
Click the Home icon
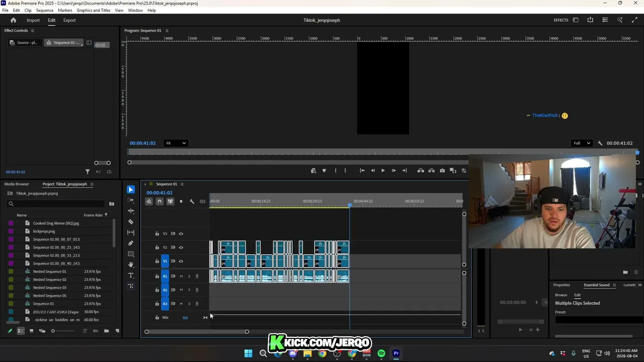14,20
